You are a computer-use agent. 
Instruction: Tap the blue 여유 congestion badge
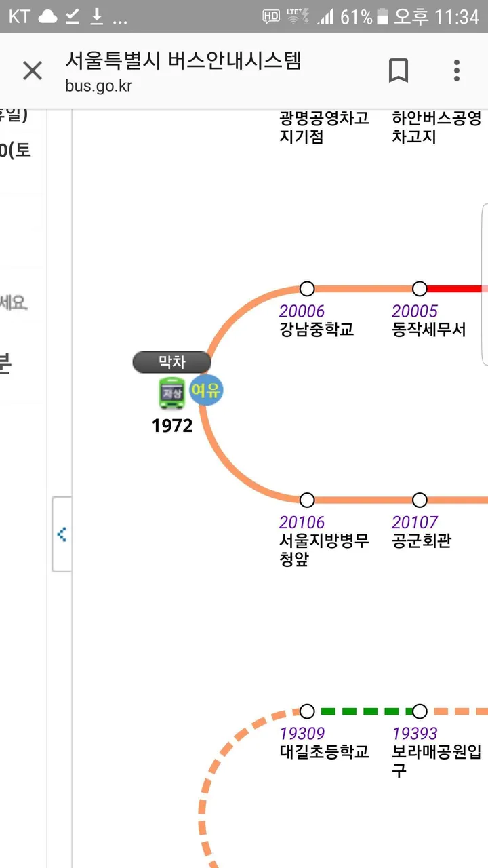206,390
